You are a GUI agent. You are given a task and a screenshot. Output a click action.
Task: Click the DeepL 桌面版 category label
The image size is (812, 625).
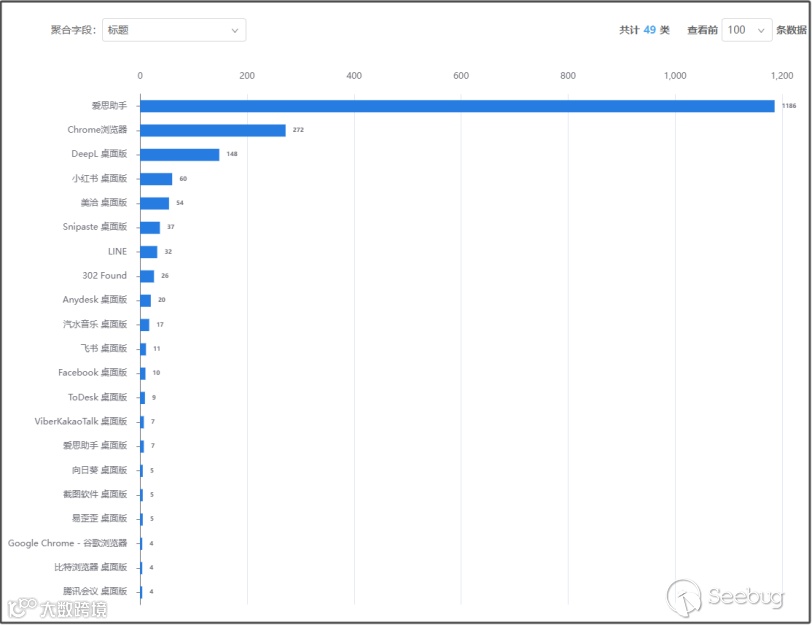click(99, 154)
